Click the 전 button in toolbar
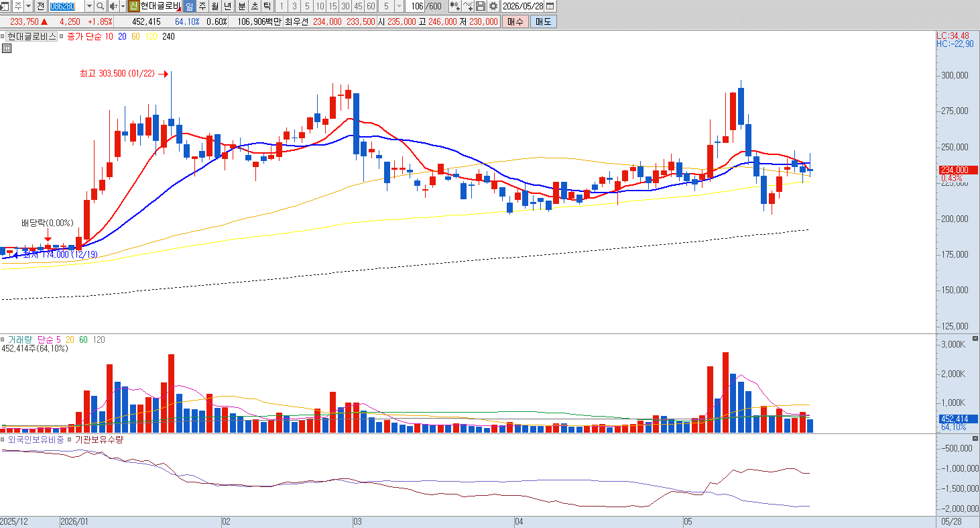The width and height of the screenshot is (980, 528). tap(41, 6)
